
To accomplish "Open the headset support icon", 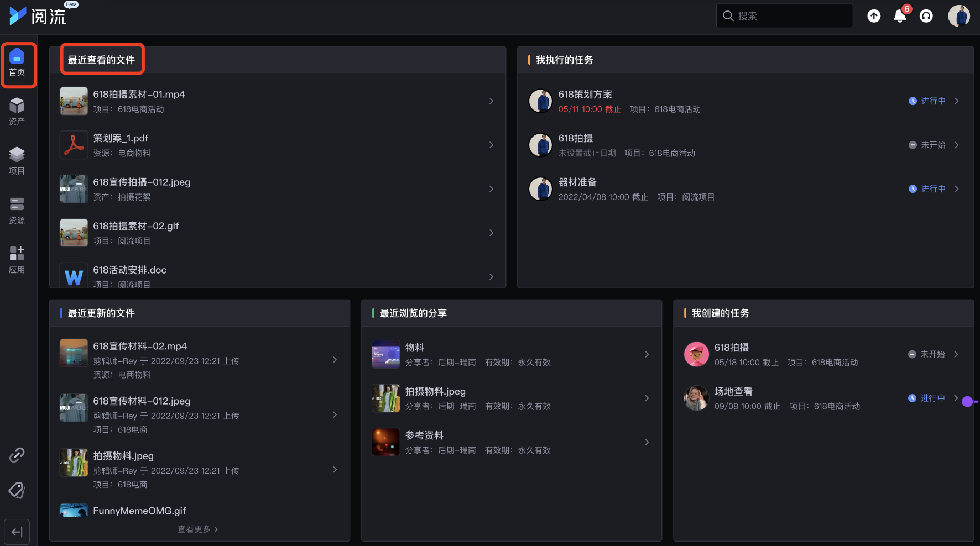I will (926, 16).
